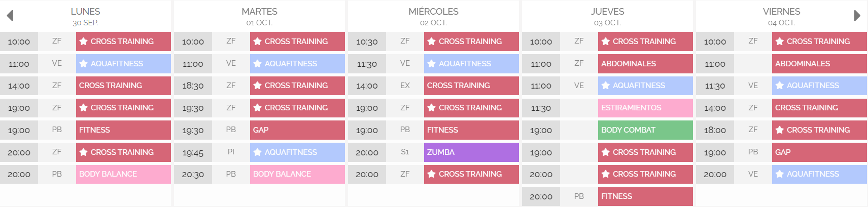The width and height of the screenshot is (868, 207).
Task: Open Monday 19:00 Fitness class
Action: 123,130
